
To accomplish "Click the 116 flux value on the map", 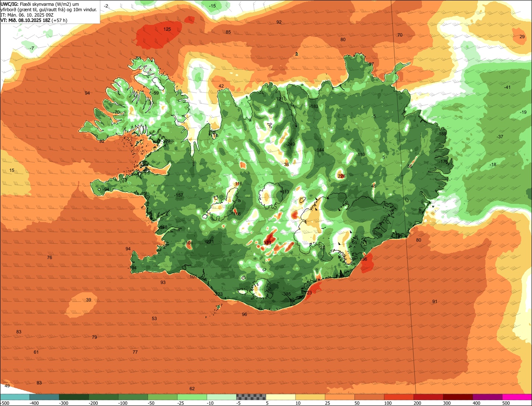I will 238,183.
